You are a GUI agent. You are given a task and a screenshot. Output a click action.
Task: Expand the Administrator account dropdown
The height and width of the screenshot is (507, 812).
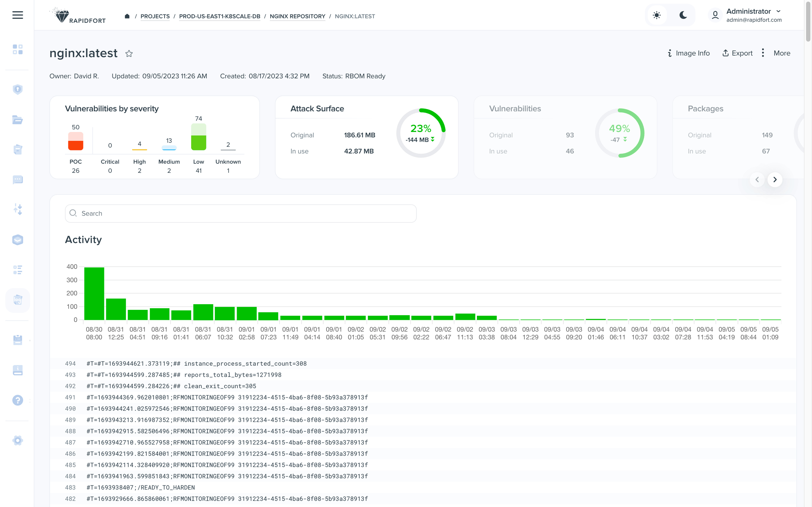(x=778, y=12)
